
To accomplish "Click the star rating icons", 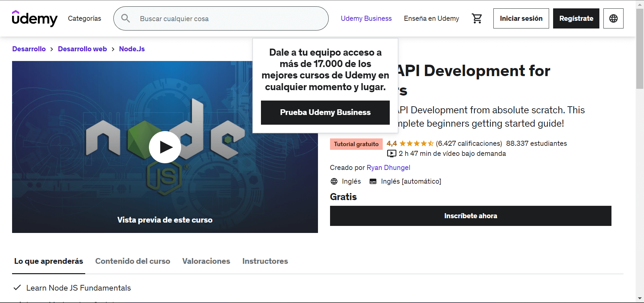I will (x=416, y=143).
